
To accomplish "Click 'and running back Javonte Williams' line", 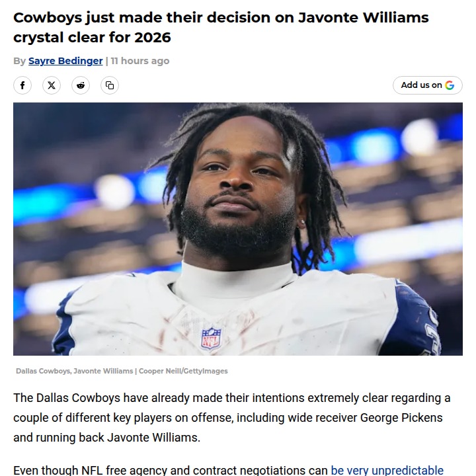I will (107, 438).
